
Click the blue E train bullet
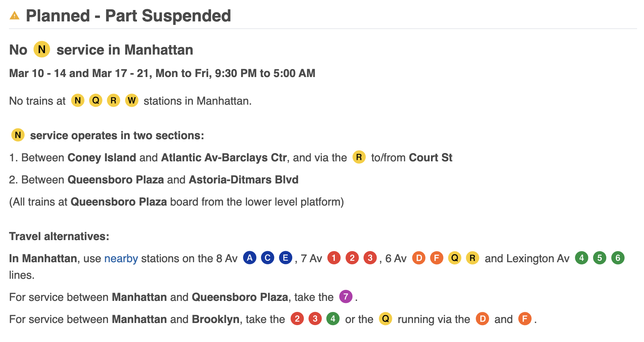coord(285,258)
